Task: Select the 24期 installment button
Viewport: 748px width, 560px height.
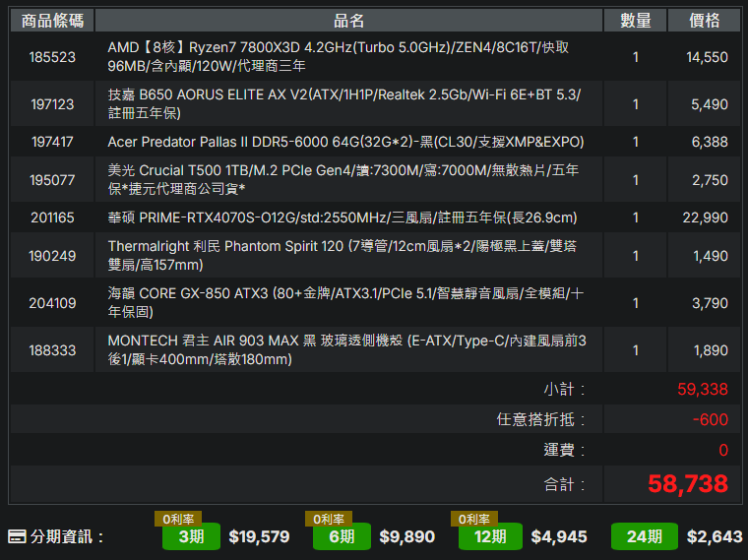Action: coord(645,536)
